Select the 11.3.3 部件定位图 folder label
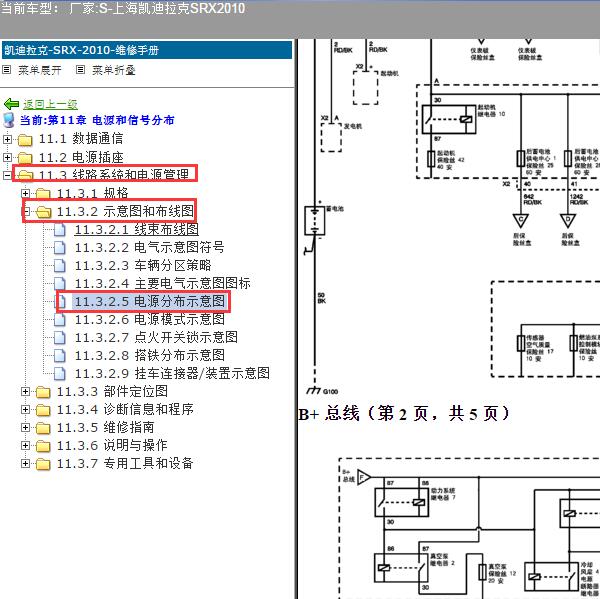This screenshot has width=600, height=599. (x=112, y=391)
